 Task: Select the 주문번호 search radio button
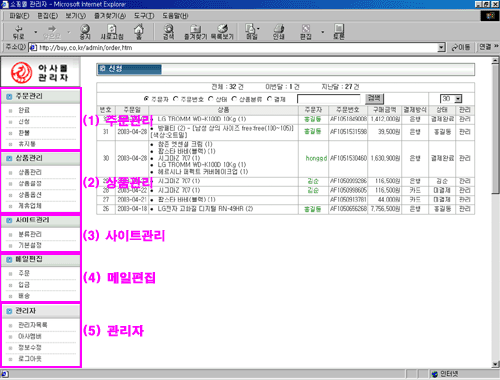(x=176, y=99)
